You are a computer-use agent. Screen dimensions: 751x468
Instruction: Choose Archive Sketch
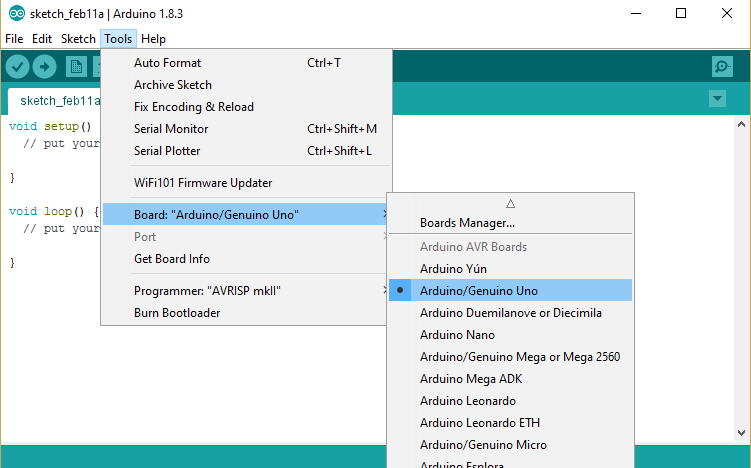tap(245, 85)
